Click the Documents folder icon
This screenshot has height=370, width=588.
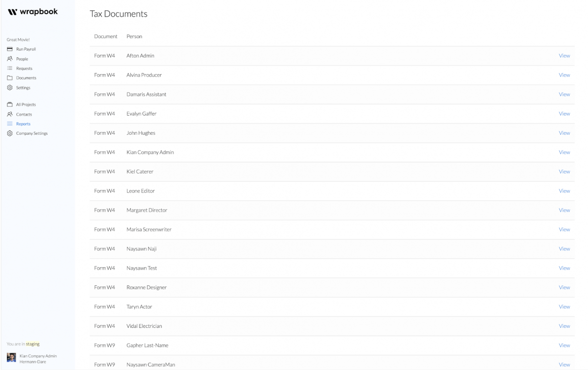click(x=9, y=78)
